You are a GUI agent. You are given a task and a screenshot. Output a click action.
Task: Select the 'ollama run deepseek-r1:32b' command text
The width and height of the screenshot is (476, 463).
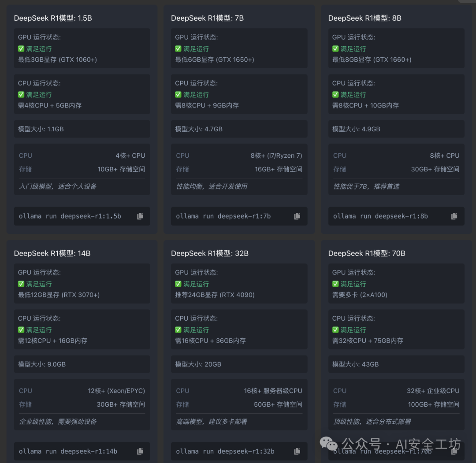225,451
